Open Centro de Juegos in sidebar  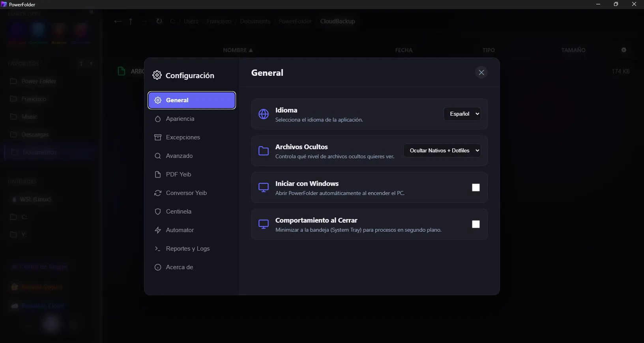49,267
